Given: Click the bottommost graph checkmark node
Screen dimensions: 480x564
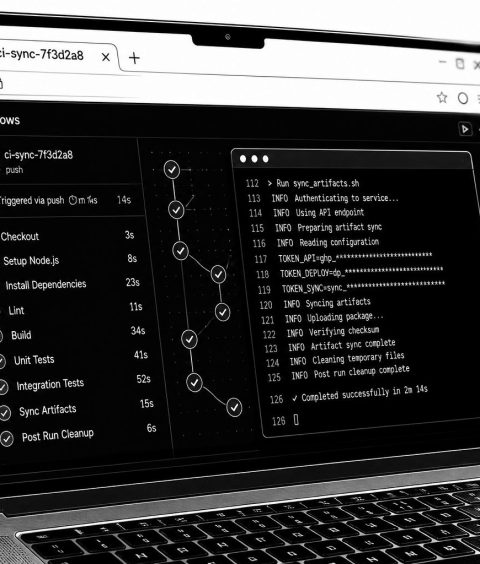Looking at the screenshot, I should [234, 408].
